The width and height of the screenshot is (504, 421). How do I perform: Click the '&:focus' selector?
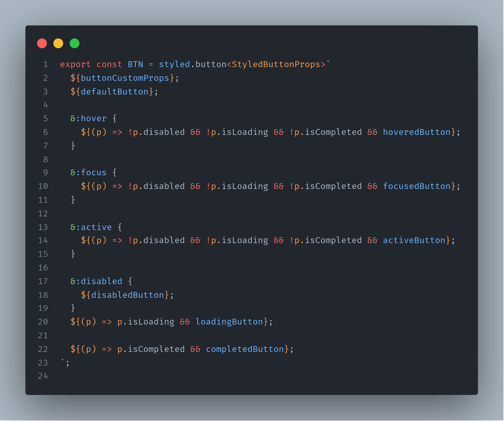pos(89,173)
